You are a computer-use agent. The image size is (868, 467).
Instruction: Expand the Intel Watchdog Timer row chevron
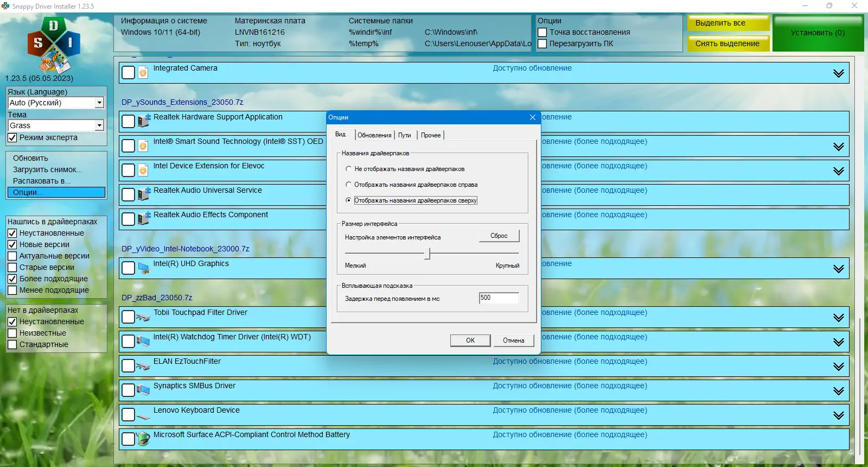coord(839,342)
